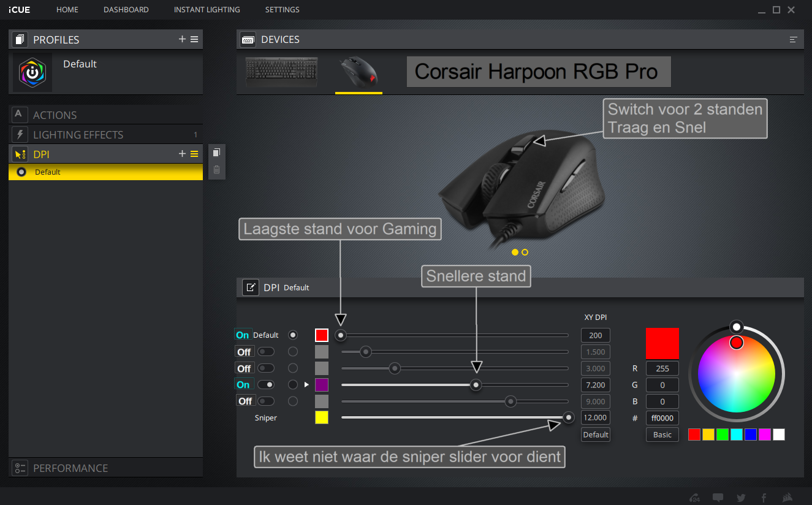
Task: Select radio button of 7.200 DPI stage
Action: click(293, 385)
